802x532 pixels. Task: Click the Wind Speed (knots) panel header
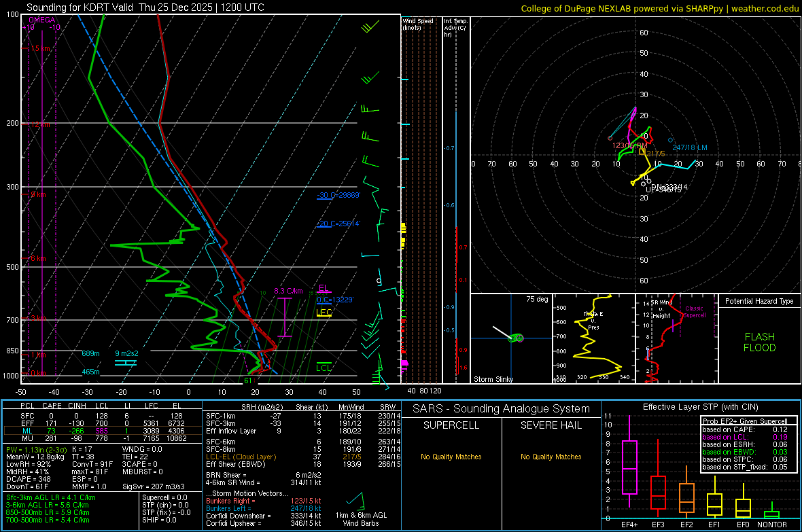tap(417, 24)
